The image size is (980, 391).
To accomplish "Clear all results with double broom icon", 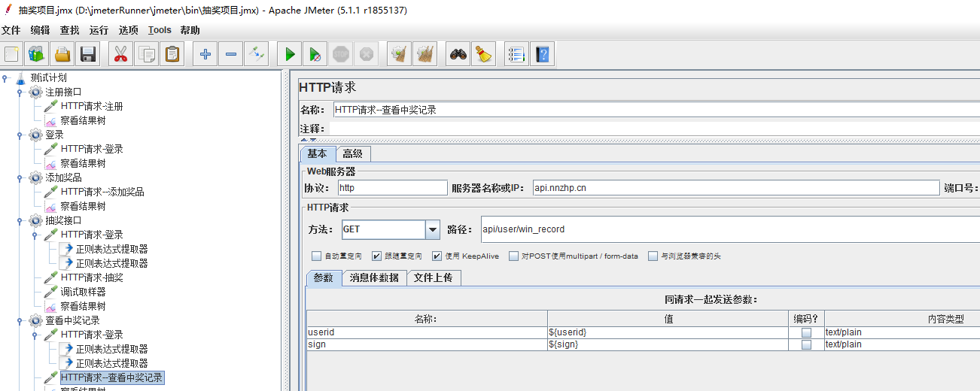I will click(x=425, y=54).
